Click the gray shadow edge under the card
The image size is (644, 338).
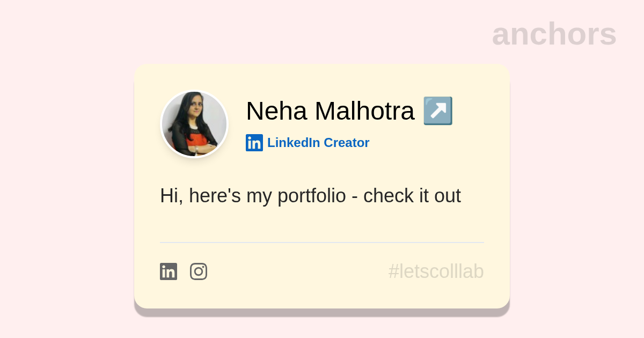click(322, 313)
